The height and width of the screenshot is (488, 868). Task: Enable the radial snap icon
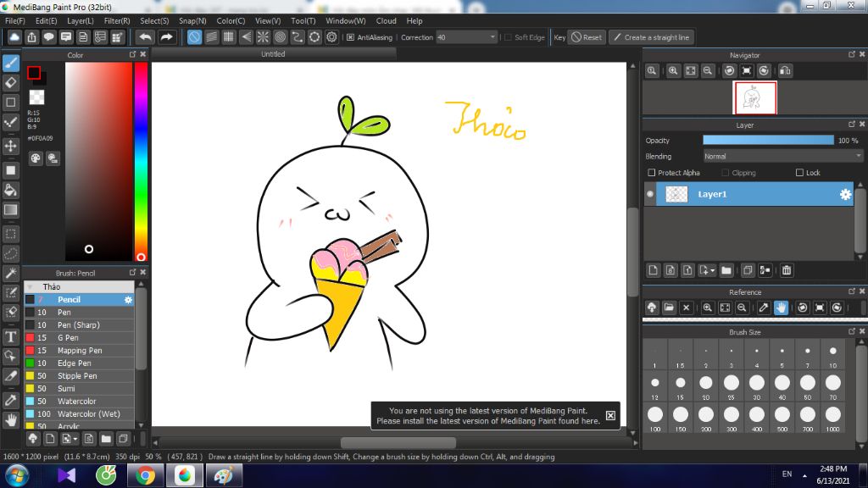tap(263, 37)
